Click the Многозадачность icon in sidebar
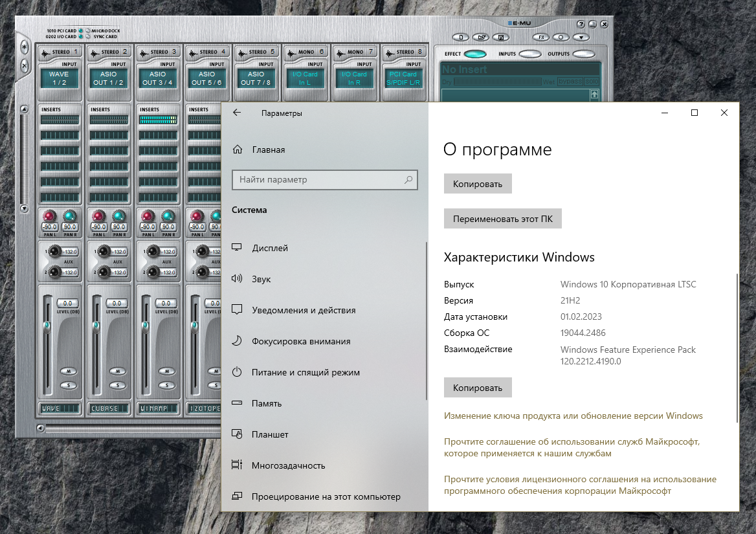 click(x=237, y=465)
